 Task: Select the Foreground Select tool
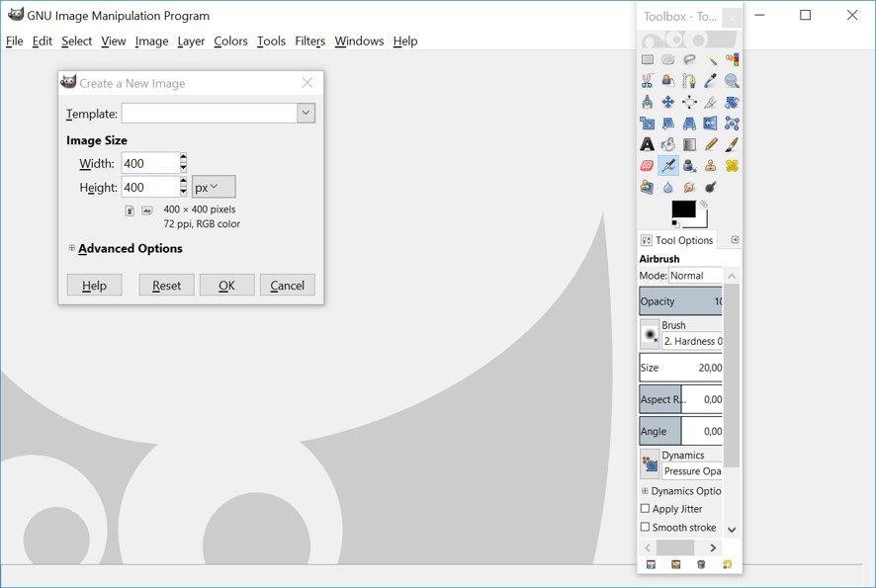click(x=668, y=81)
